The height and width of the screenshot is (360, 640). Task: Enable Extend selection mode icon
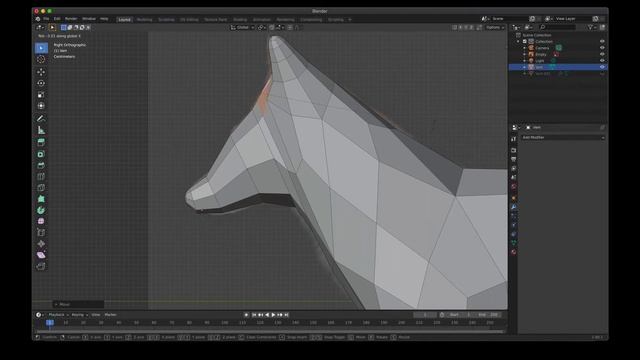(70, 27)
